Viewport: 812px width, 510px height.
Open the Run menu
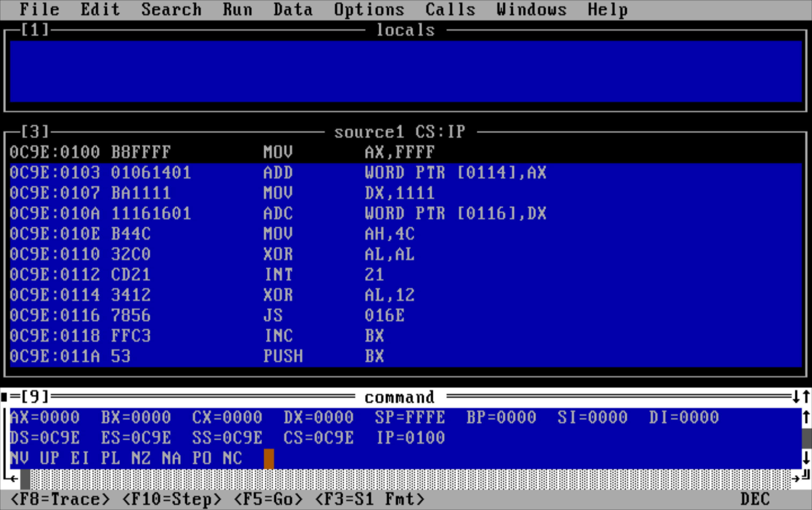237,9
